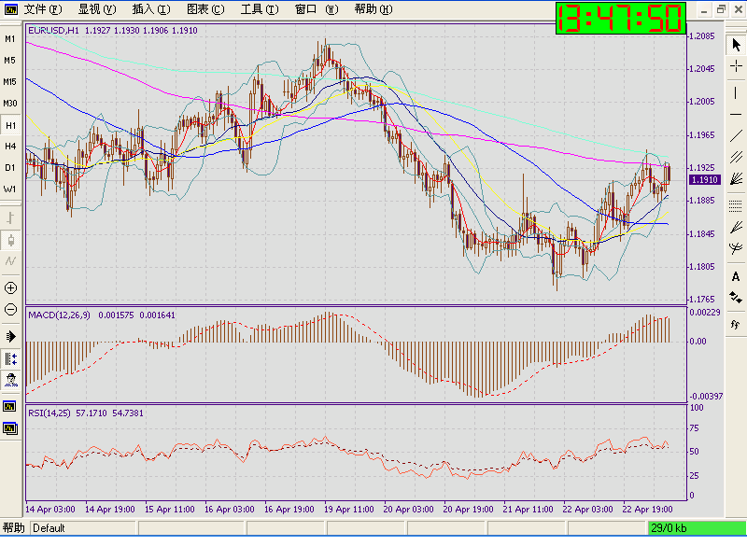
Task: Open the 工具(T) menu
Action: click(x=260, y=9)
